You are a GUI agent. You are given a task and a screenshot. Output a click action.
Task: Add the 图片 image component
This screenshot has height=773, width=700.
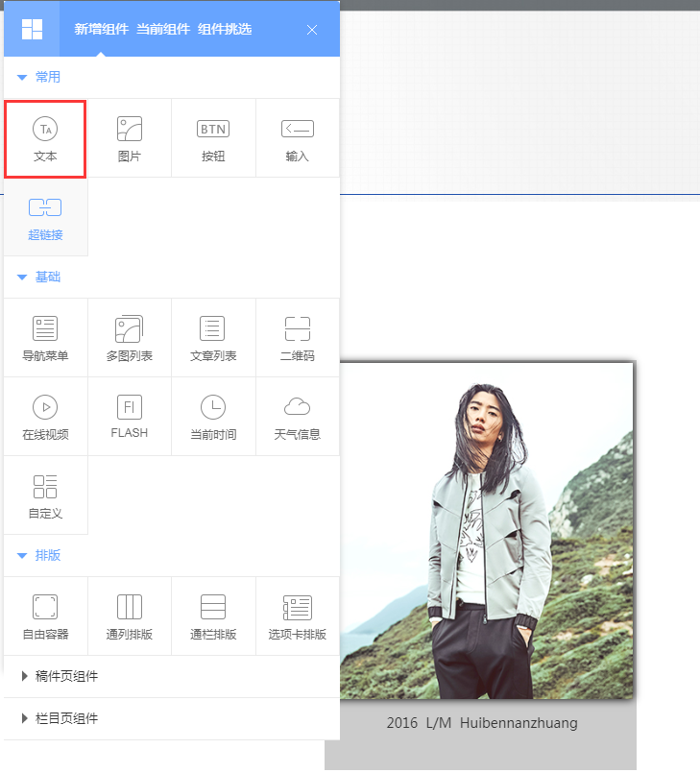(x=129, y=137)
